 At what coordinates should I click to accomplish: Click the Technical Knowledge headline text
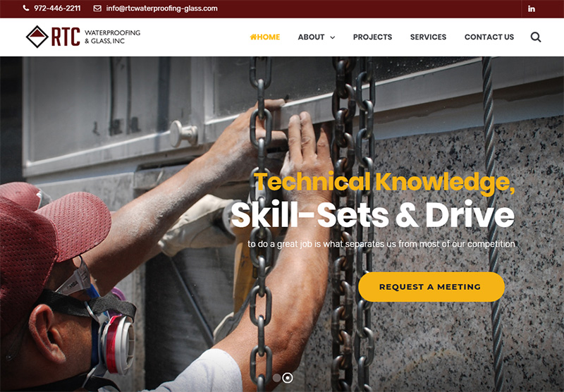coord(384,183)
